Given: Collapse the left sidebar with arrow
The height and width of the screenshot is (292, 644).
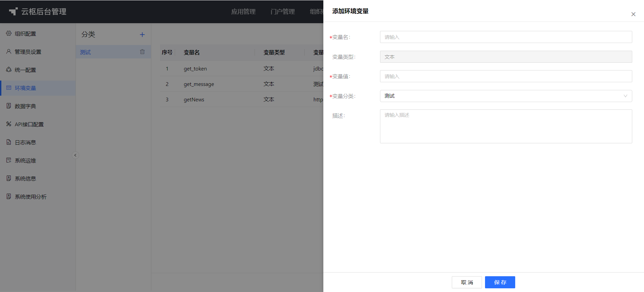Looking at the screenshot, I should coord(75,155).
